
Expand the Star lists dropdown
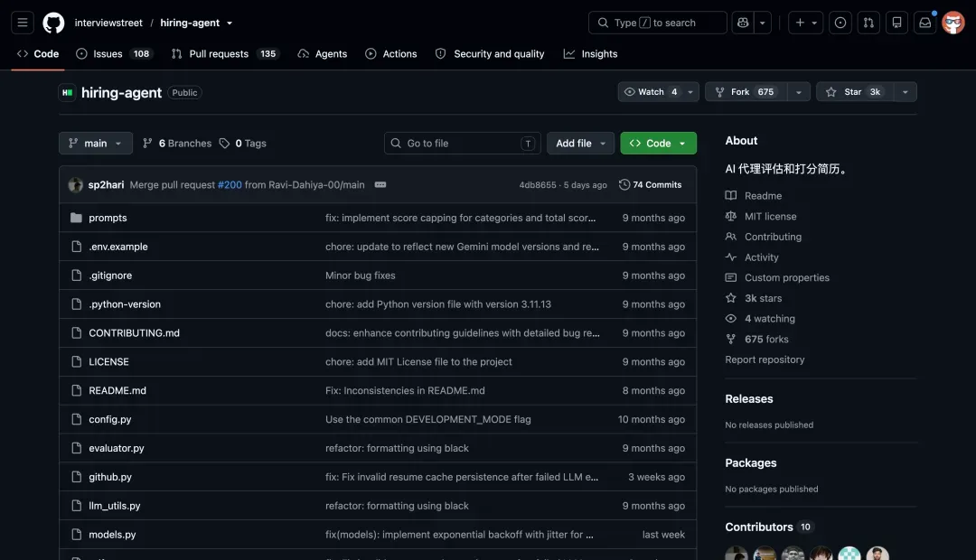(905, 92)
